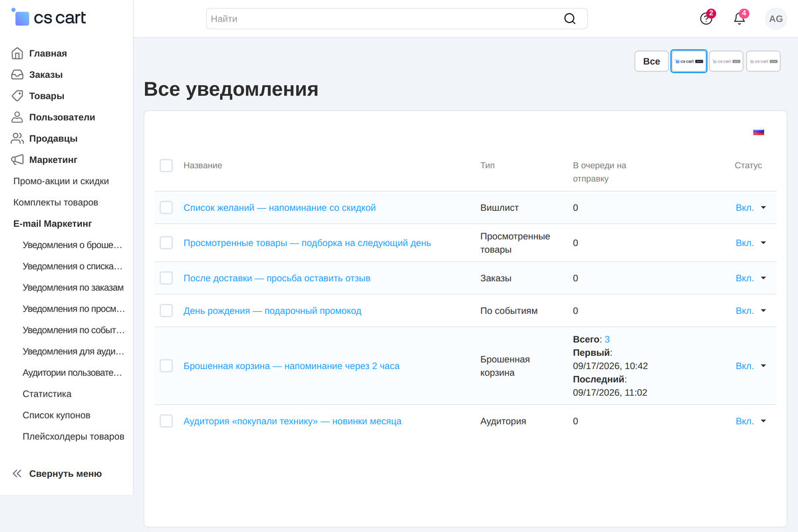This screenshot has height=532, width=798.
Task: Click the Товары tag icon
Action: coord(17,96)
